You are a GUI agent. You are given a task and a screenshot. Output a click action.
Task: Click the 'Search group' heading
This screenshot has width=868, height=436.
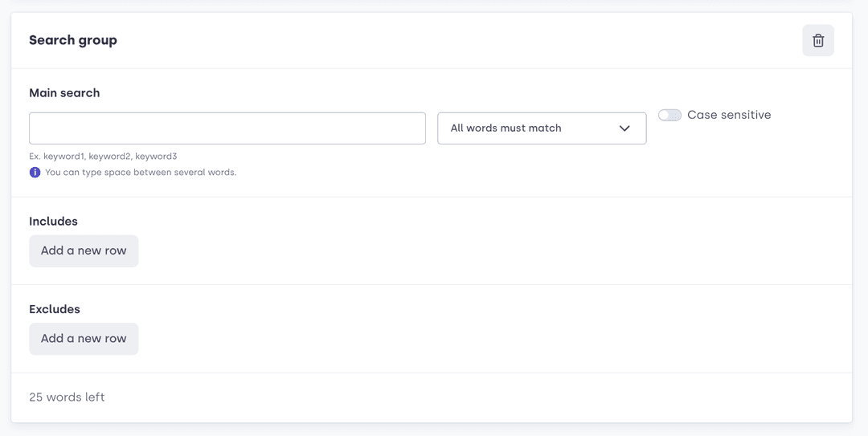(73, 40)
